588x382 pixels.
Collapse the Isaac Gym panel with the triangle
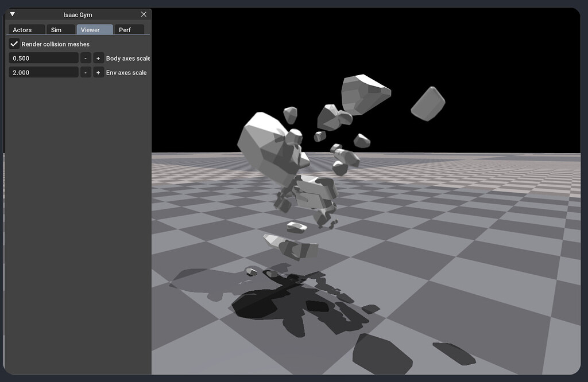point(12,14)
